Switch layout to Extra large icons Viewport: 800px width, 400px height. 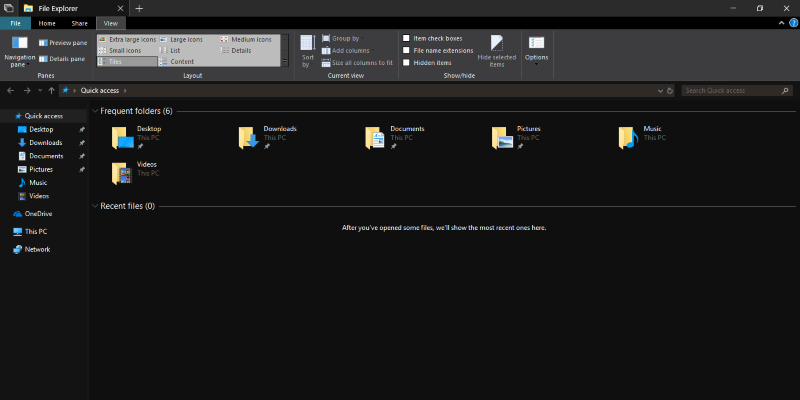point(127,39)
